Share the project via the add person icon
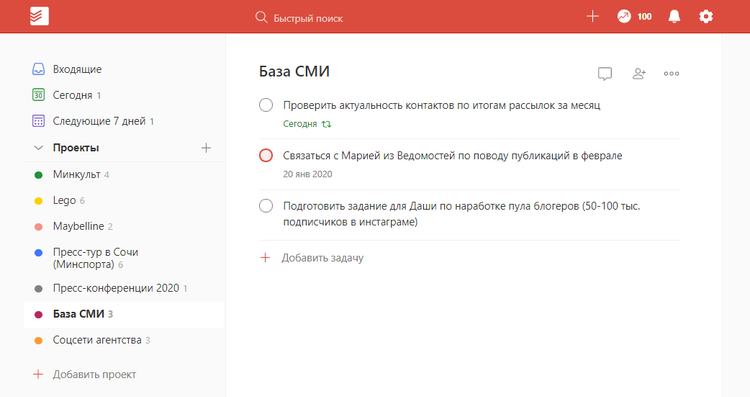The width and height of the screenshot is (750, 397). pos(639,73)
